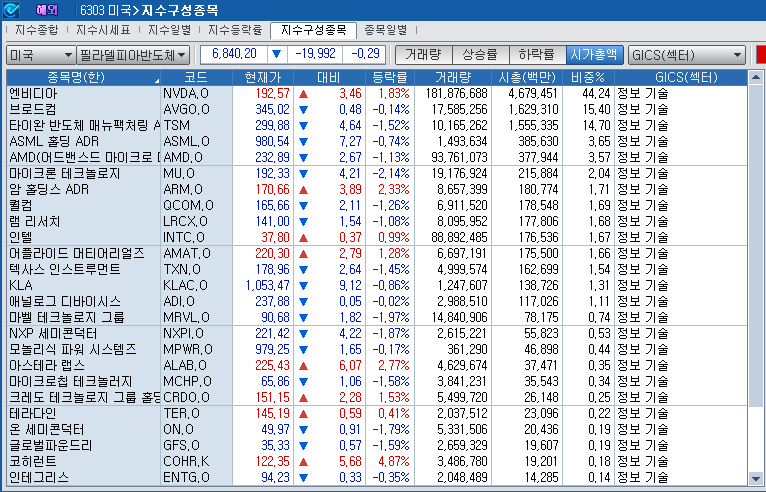Toggle the 하락률 sort button
766x492 pixels.
tap(536, 54)
